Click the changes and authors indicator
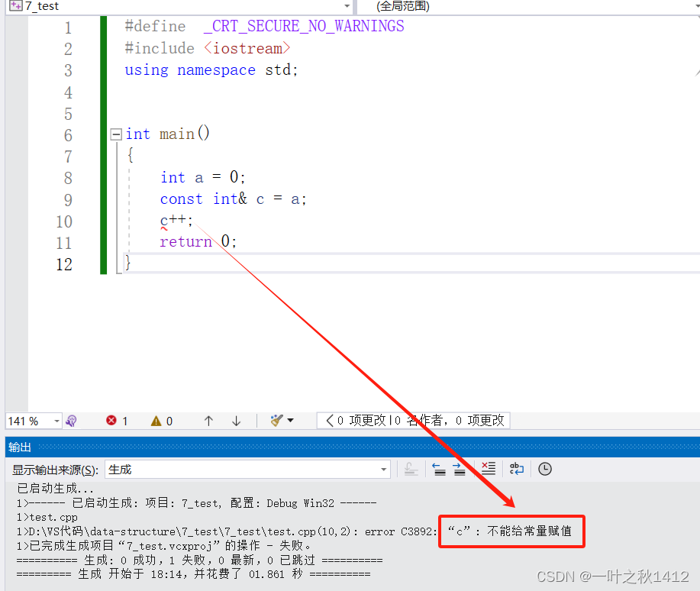The width and height of the screenshot is (700, 591). click(414, 421)
